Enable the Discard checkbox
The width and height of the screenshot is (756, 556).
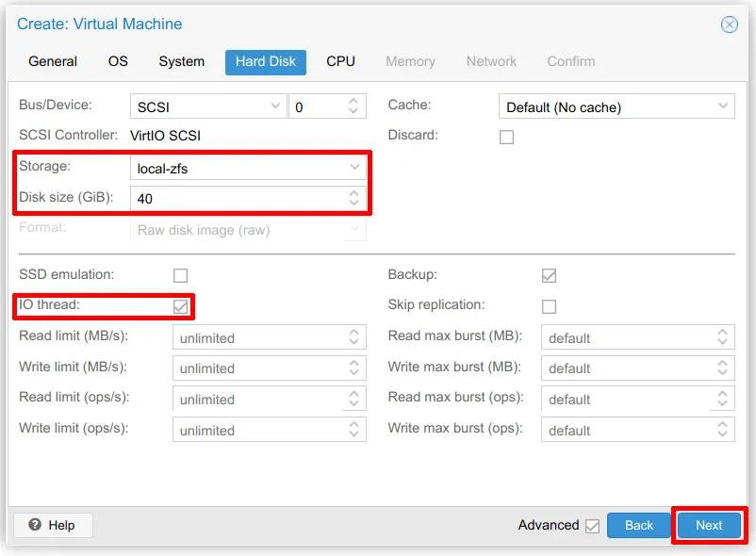(507, 137)
